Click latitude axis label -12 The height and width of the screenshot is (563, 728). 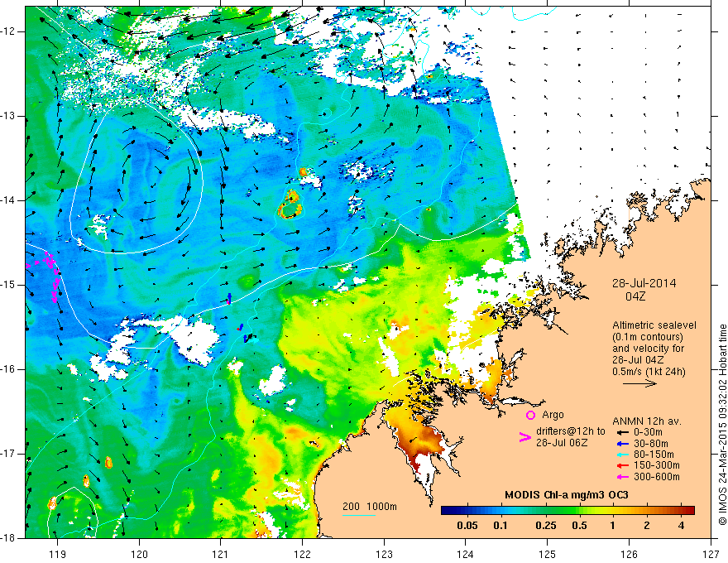click(x=8, y=31)
